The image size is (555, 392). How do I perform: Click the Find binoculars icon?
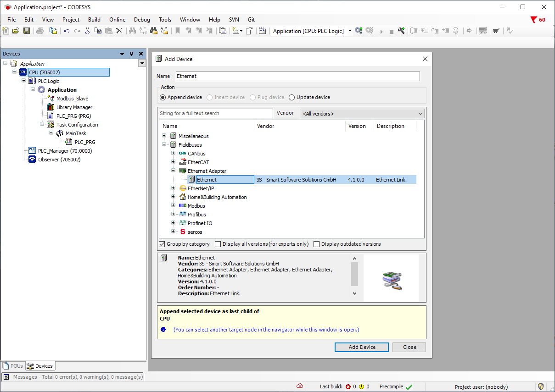click(x=132, y=31)
